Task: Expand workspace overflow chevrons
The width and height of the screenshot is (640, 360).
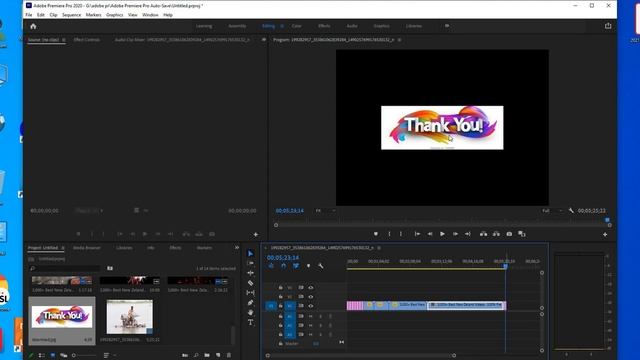Action: (447, 26)
